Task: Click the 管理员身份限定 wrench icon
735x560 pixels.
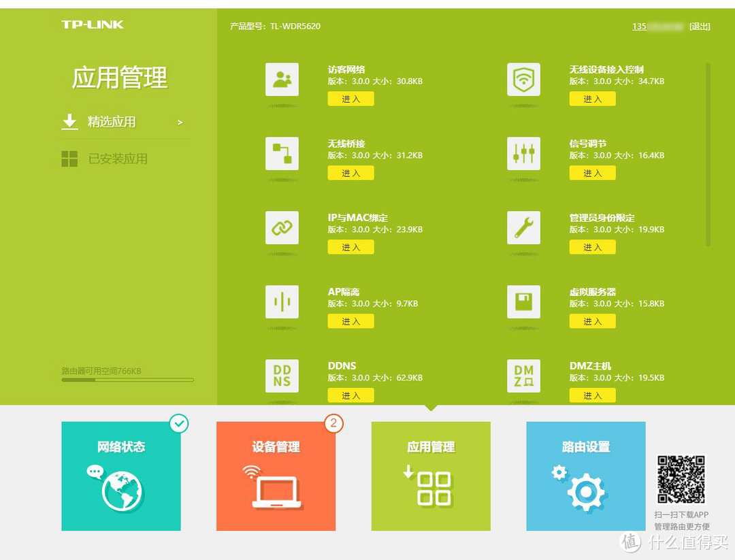Action: pyautogui.click(x=523, y=227)
